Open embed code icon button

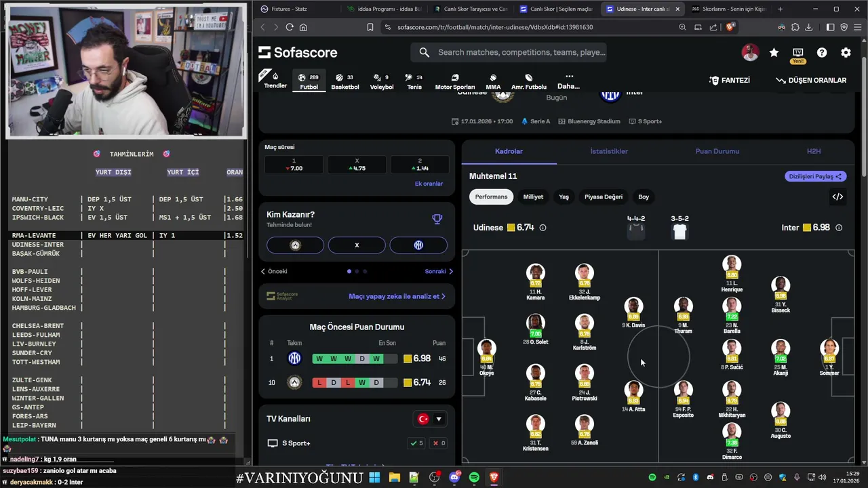click(x=837, y=197)
